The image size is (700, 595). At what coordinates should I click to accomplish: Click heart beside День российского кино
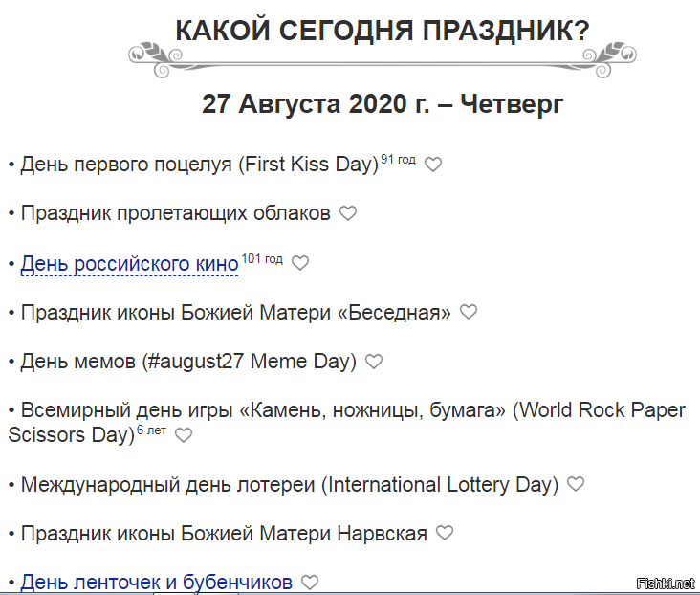300,263
